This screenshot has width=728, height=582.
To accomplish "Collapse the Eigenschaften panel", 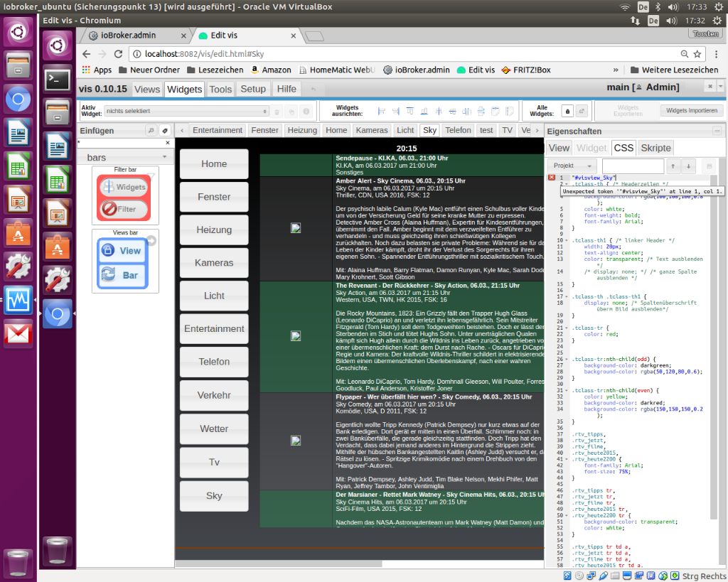I will click(x=717, y=131).
